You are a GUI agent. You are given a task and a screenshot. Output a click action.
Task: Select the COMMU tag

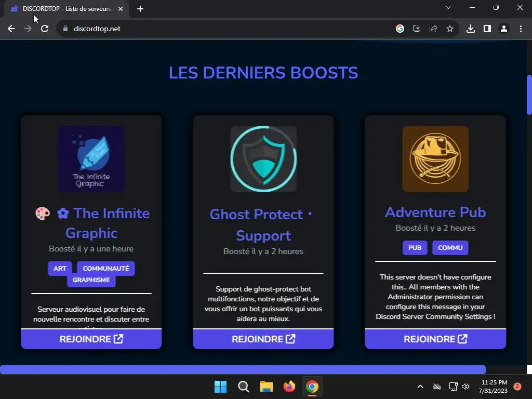(x=450, y=248)
